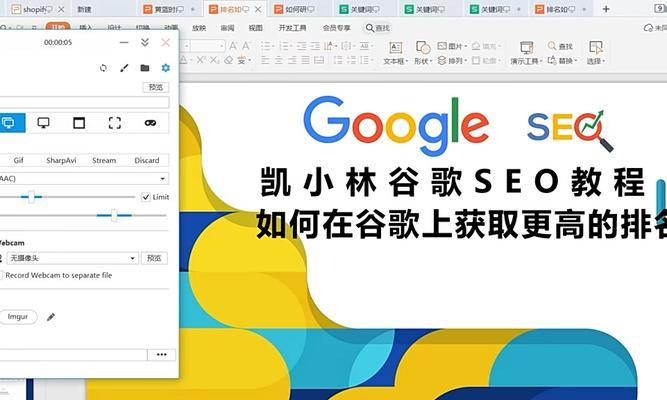Open the 排列 arrange dropdown
Screen dimensions: 667x400
tap(452, 60)
